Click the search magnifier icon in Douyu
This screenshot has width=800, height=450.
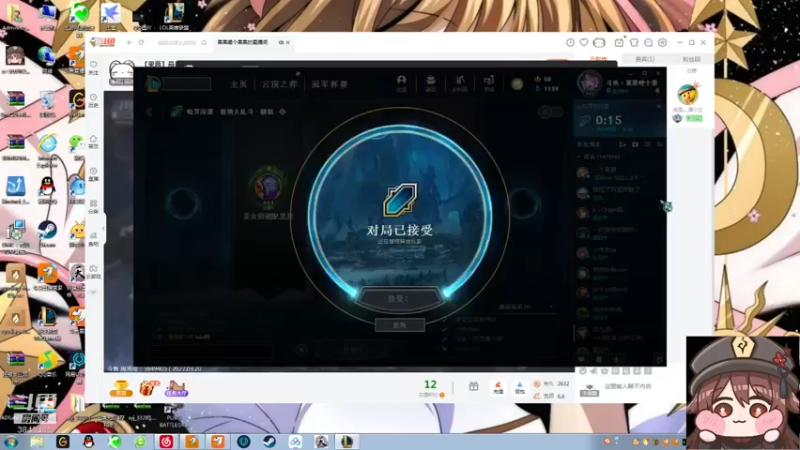click(204, 42)
